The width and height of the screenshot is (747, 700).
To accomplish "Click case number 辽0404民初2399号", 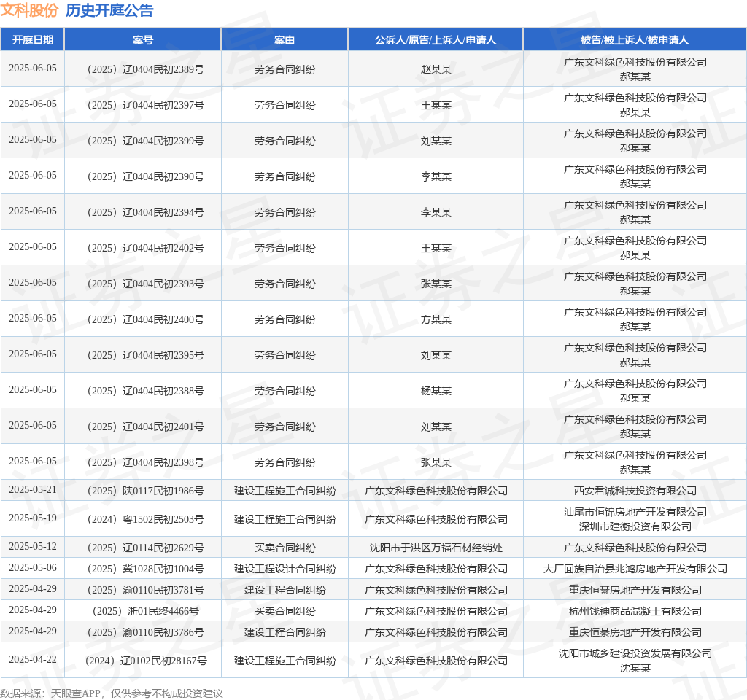I will tap(146, 141).
